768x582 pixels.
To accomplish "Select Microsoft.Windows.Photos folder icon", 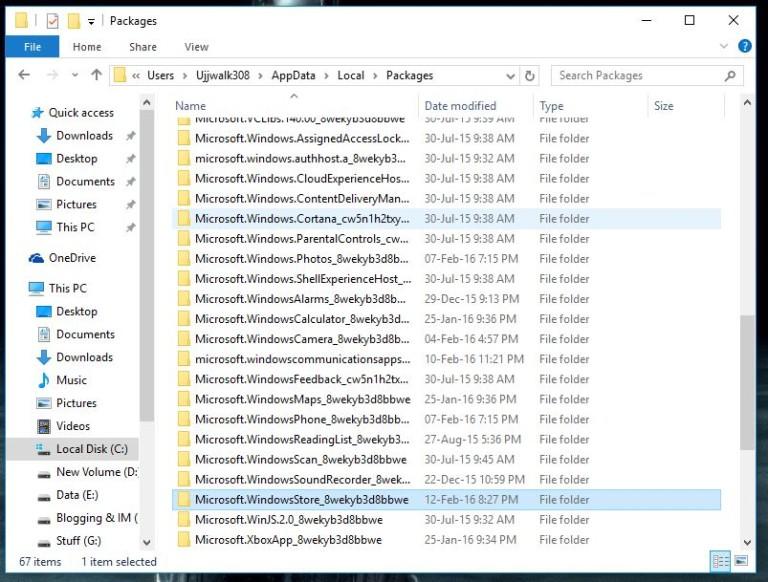I will pos(184,259).
